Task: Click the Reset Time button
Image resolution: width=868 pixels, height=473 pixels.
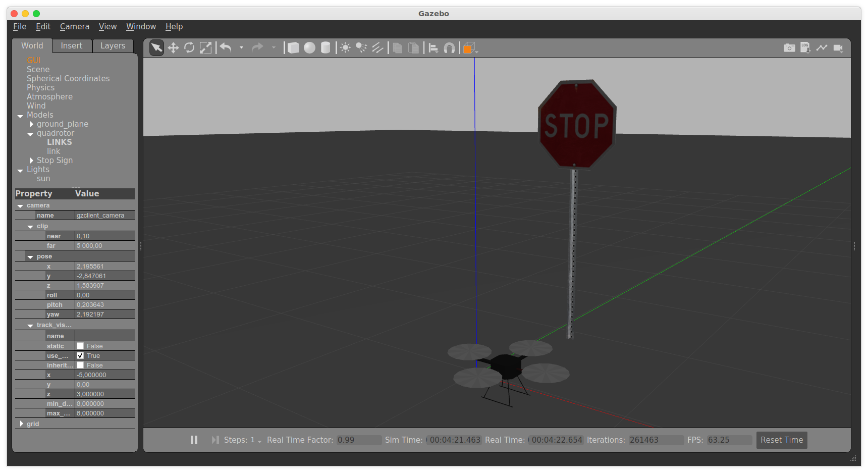Action: [x=781, y=440]
